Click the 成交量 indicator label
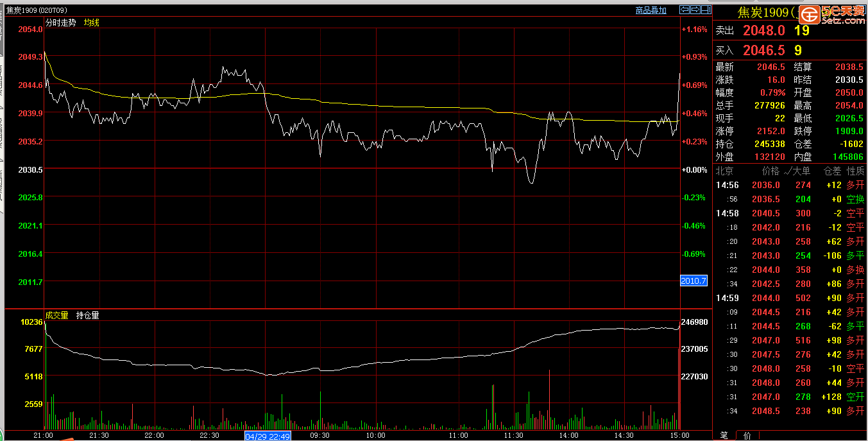Screen dimensions: 868x441 tap(57, 315)
